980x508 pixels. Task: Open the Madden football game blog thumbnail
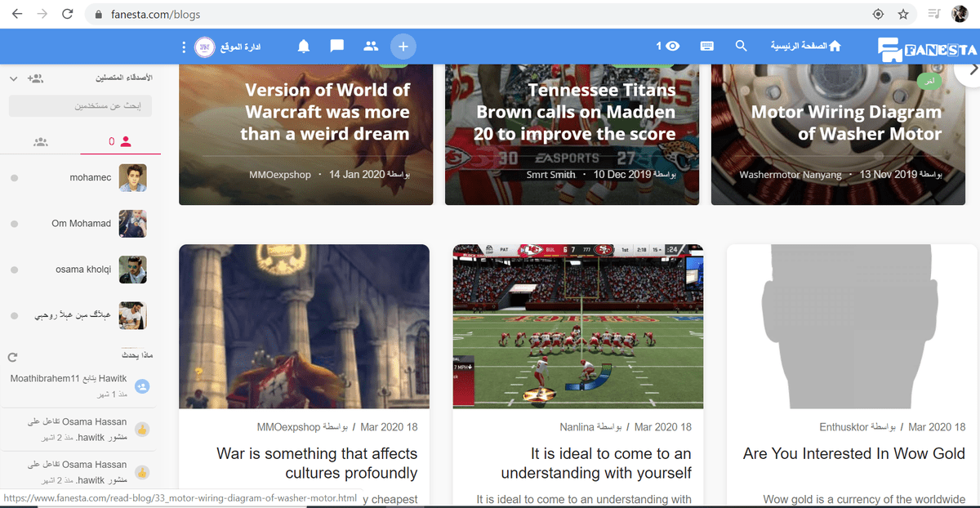(x=577, y=326)
